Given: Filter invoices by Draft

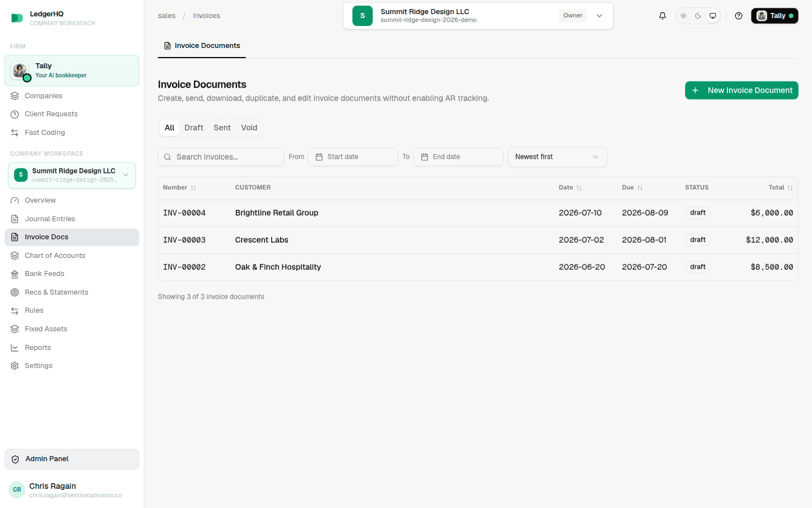Looking at the screenshot, I should click(x=193, y=128).
